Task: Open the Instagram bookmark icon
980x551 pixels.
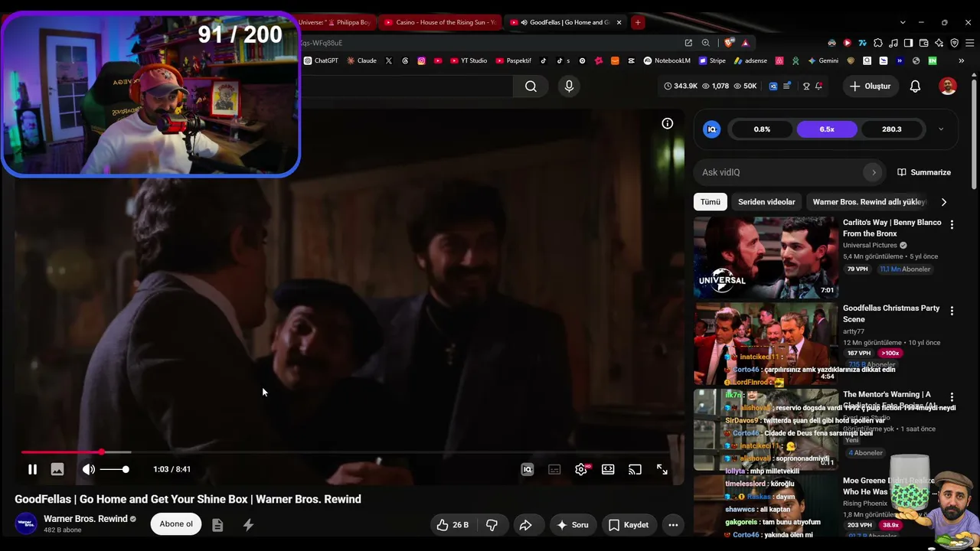Action: (x=421, y=60)
